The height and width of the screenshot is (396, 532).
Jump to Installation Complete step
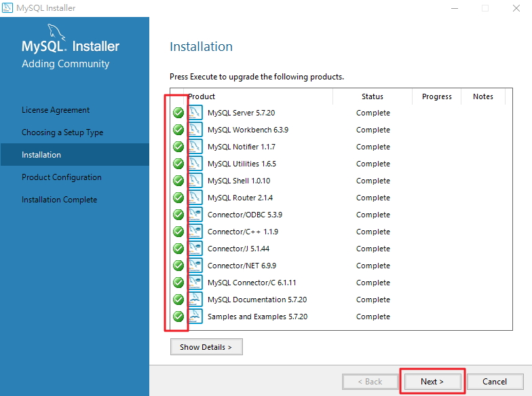(60, 200)
